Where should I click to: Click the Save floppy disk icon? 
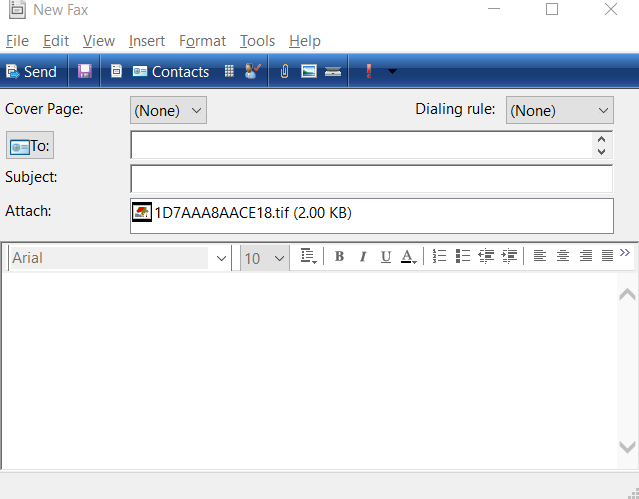pyautogui.click(x=85, y=71)
